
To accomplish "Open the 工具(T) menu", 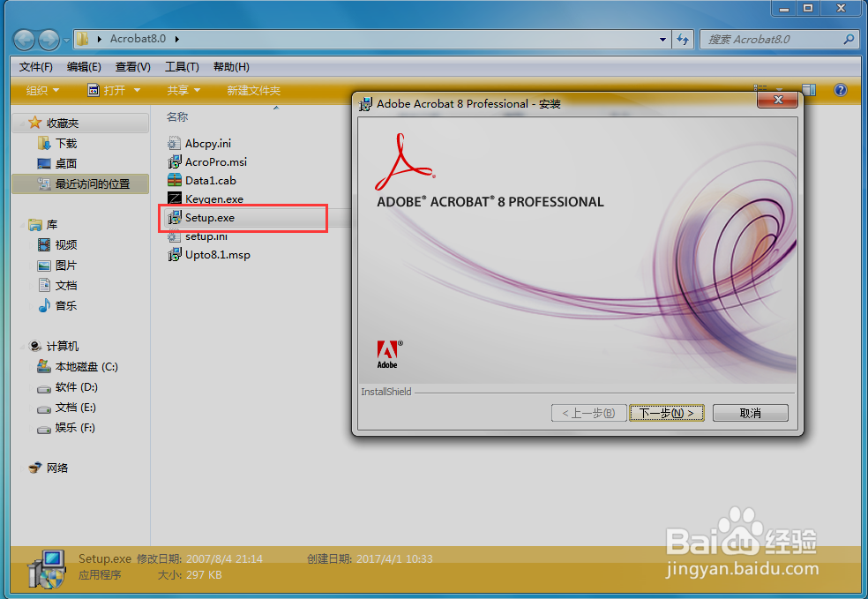I will (x=182, y=67).
